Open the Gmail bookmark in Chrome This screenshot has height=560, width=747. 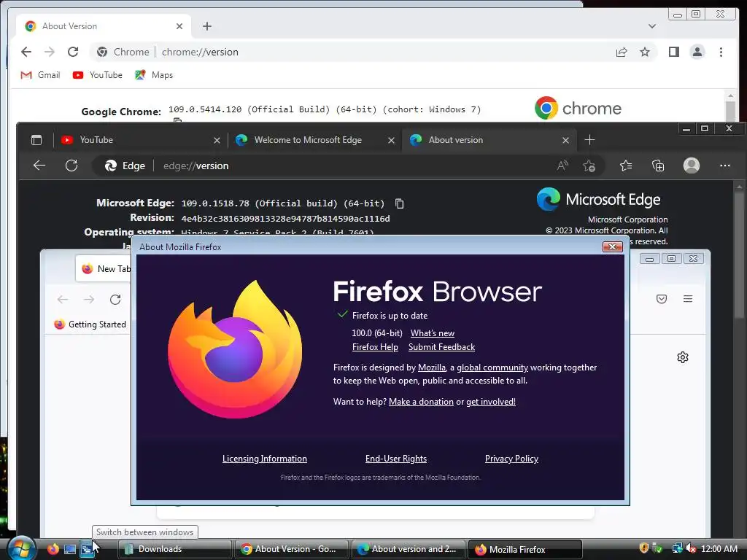(x=41, y=75)
